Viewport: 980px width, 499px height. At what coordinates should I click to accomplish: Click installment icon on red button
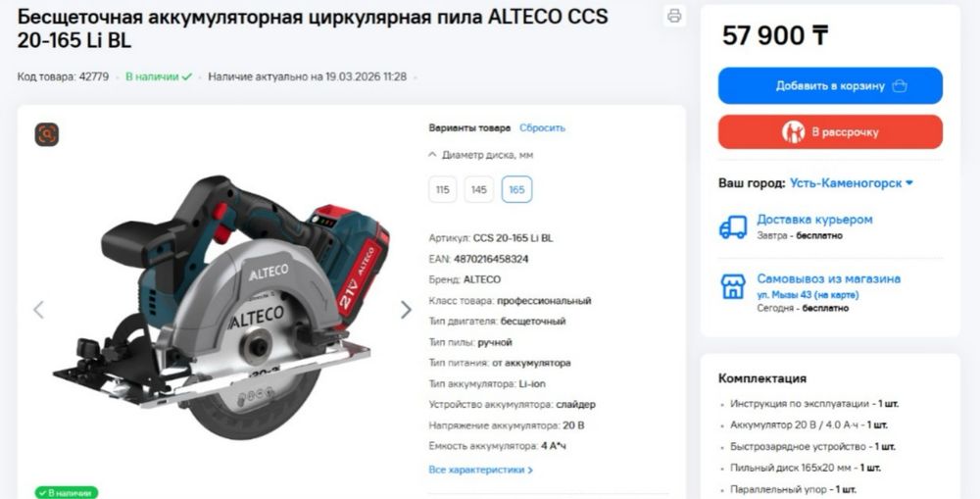coord(793,132)
